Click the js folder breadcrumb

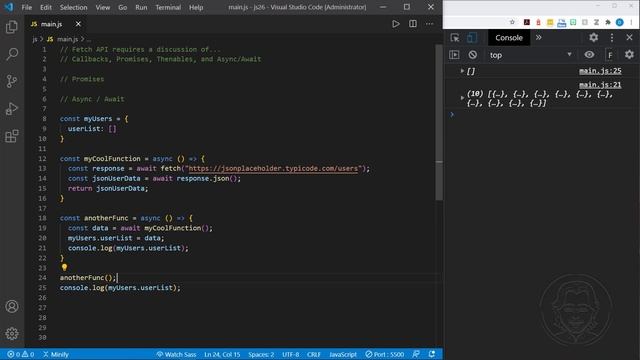(35, 39)
